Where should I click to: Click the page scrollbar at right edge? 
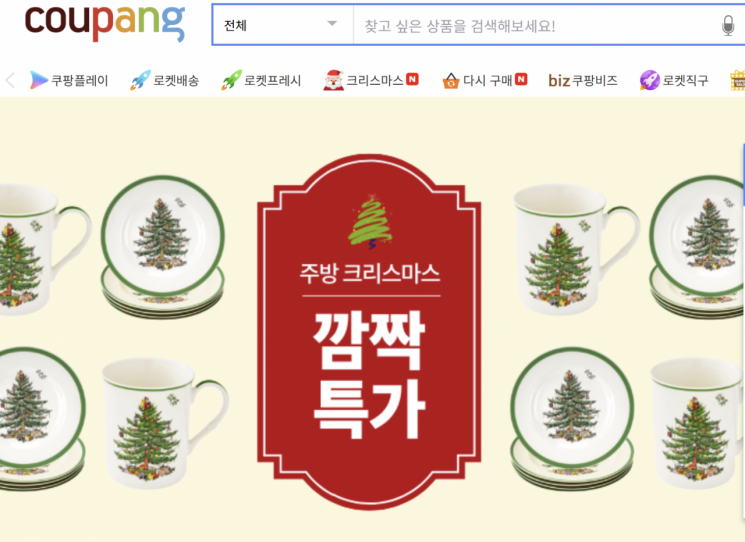744,176
